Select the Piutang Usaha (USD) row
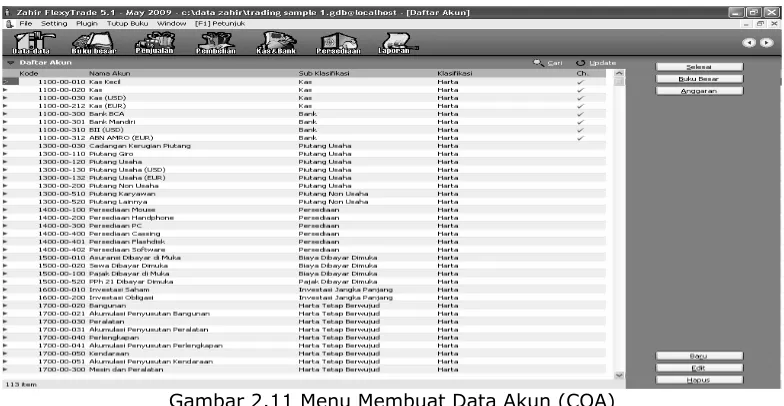Screen dimensions: 784x406 pos(304,170)
